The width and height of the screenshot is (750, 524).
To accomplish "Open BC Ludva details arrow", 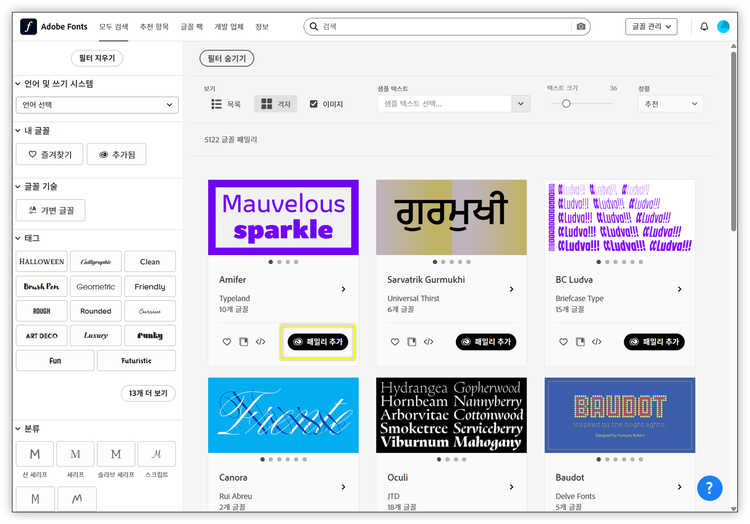I will (x=679, y=289).
